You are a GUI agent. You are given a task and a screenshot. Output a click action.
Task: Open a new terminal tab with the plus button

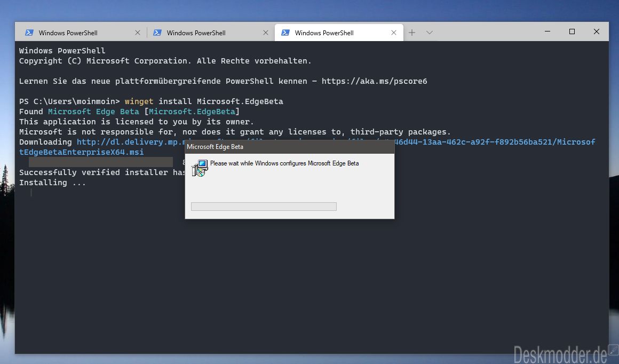(x=412, y=33)
